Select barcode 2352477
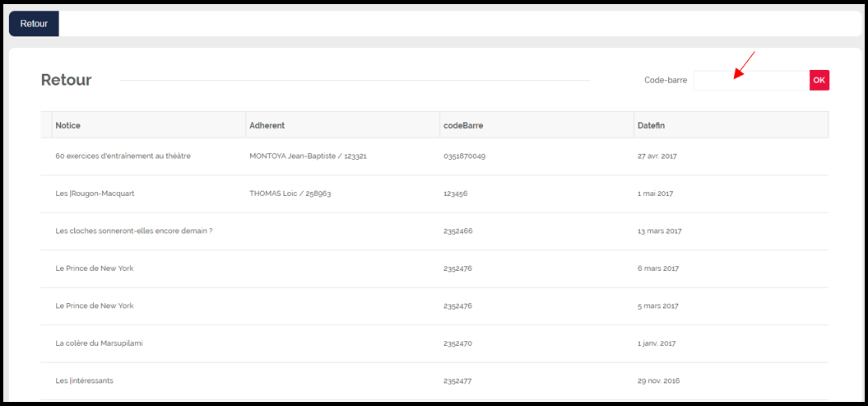 coord(457,381)
